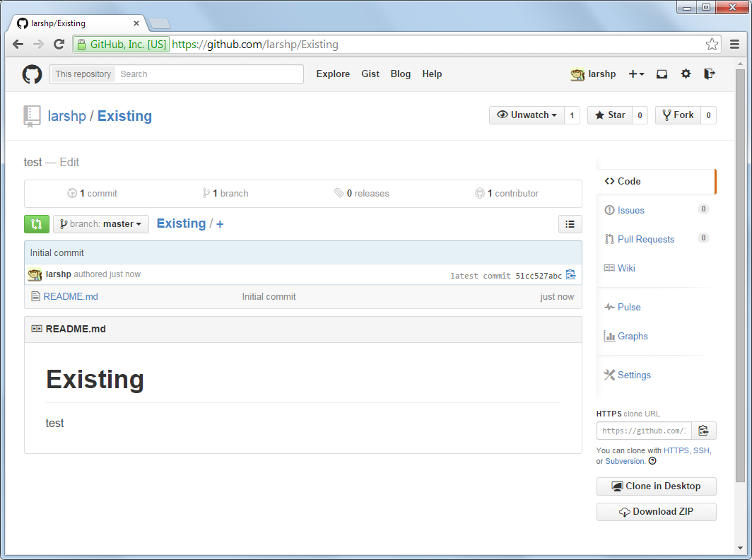Open 1 commit history link
752x560 pixels.
[92, 194]
